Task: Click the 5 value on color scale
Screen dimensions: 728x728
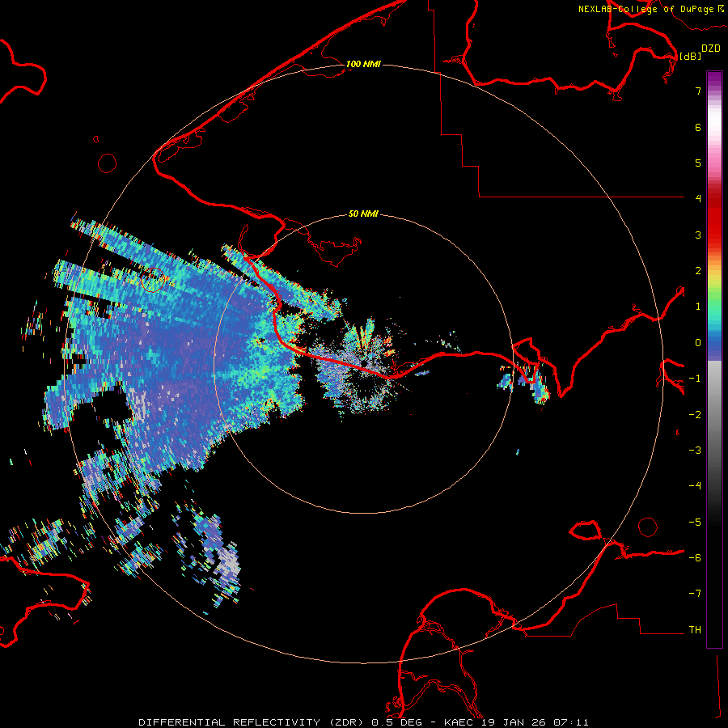Action: [698, 163]
